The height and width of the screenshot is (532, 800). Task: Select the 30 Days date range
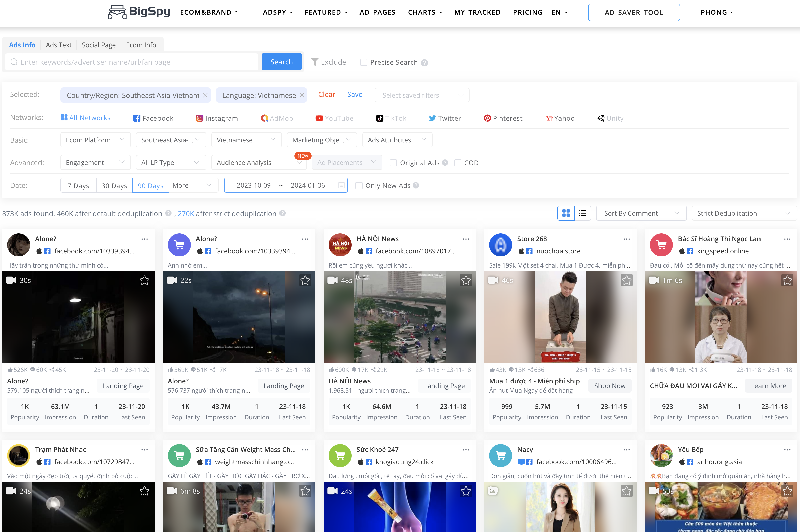pos(114,185)
